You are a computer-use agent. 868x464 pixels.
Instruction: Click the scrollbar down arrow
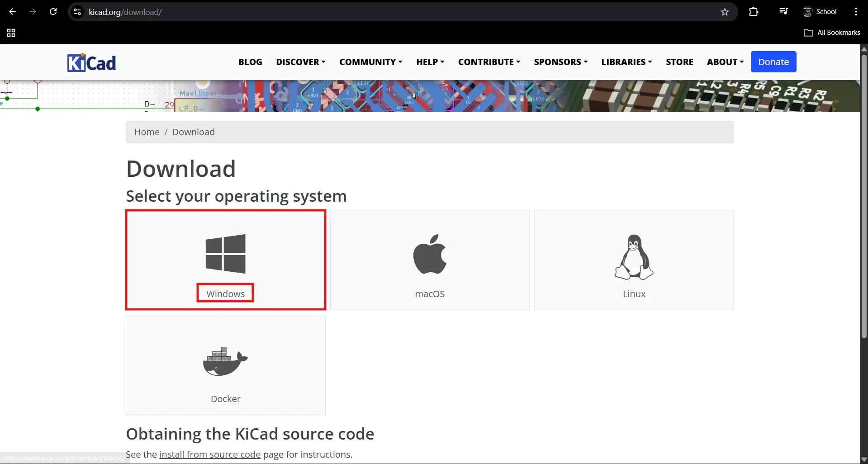point(864,459)
